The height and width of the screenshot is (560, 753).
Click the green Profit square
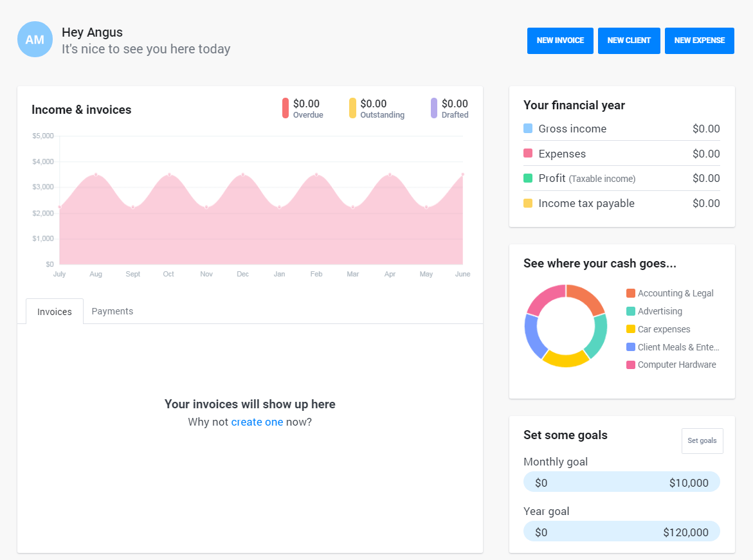point(528,178)
